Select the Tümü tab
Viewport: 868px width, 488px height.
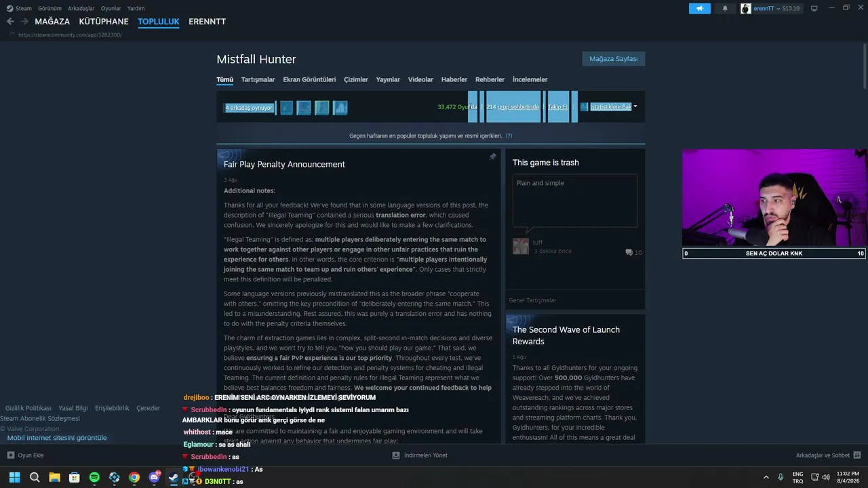pyautogui.click(x=224, y=79)
